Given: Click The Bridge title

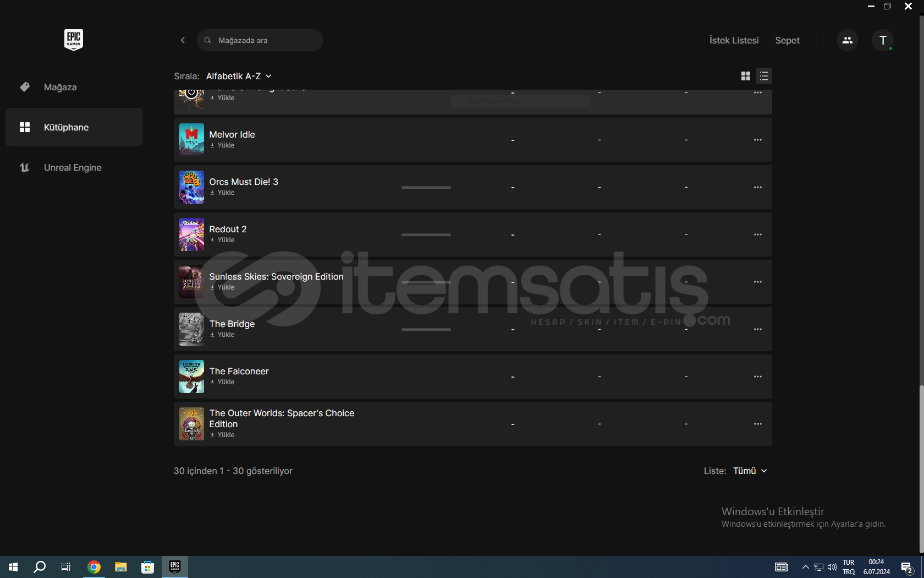Looking at the screenshot, I should [232, 324].
